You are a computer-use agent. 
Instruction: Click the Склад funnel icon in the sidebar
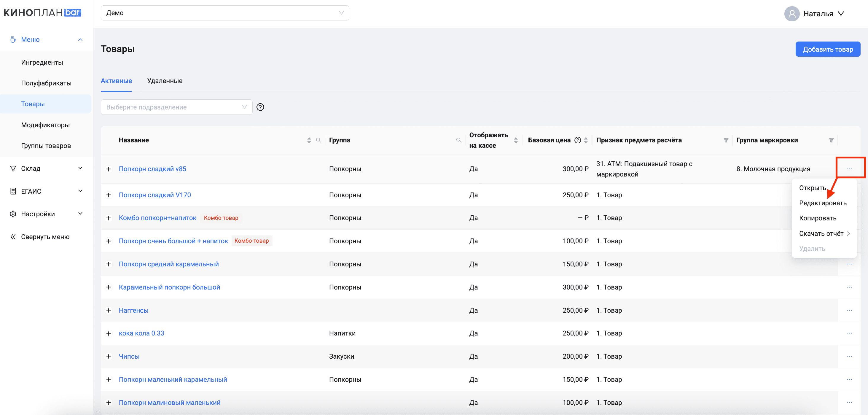click(13, 168)
